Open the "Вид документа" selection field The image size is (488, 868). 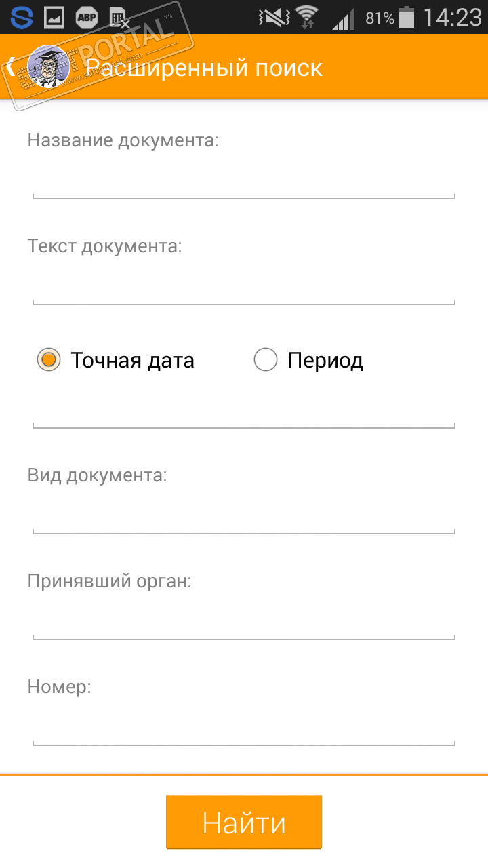244,517
